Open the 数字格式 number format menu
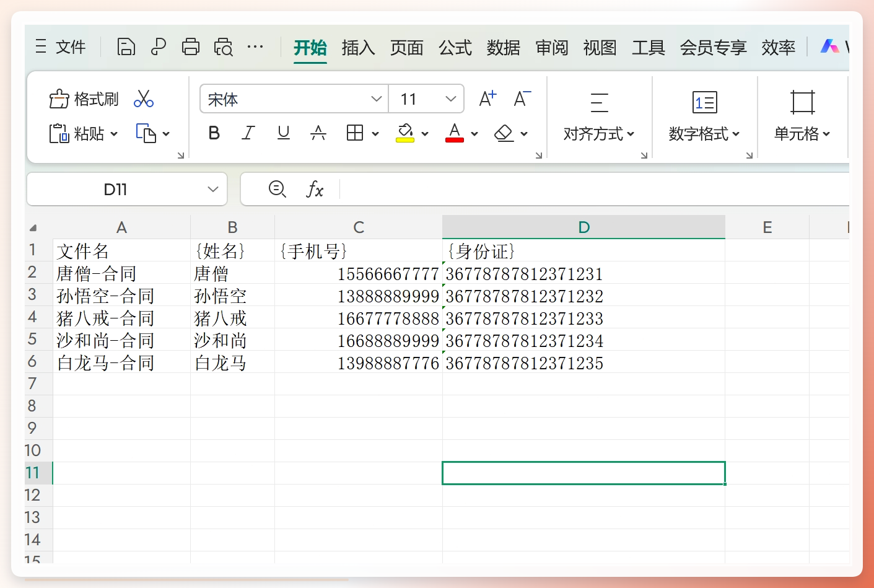Image resolution: width=874 pixels, height=588 pixels. pyautogui.click(x=704, y=117)
